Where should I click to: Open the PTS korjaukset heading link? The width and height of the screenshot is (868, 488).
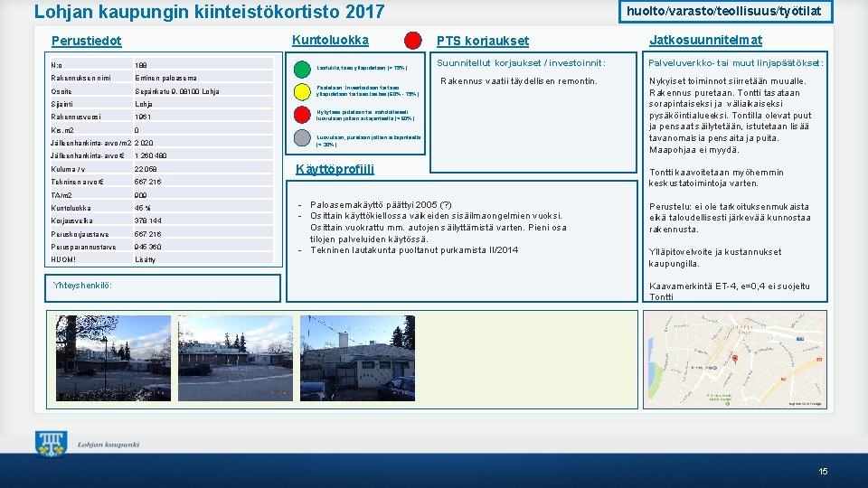coord(483,41)
